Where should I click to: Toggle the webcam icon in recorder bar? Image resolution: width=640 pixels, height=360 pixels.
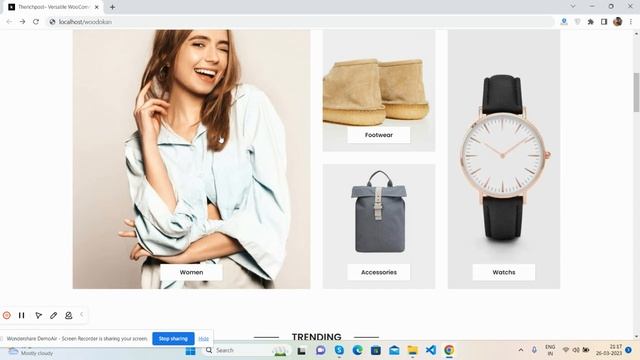pyautogui.click(x=69, y=315)
